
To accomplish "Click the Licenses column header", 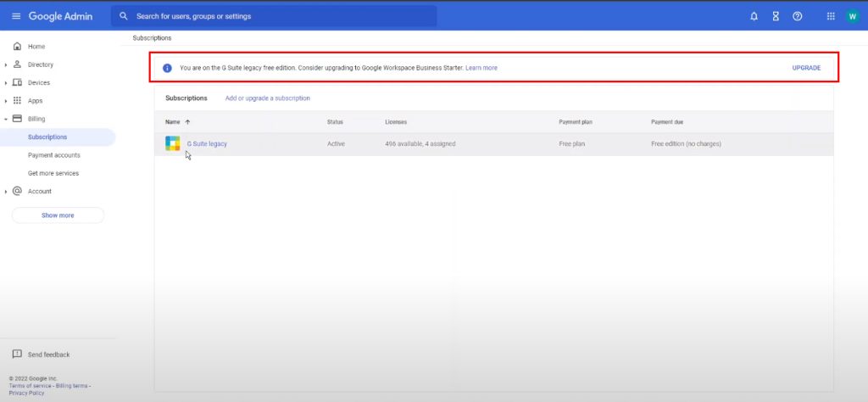I will [396, 122].
